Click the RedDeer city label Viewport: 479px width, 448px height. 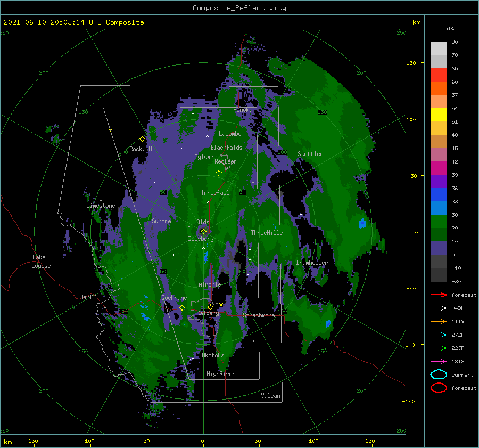click(226, 161)
